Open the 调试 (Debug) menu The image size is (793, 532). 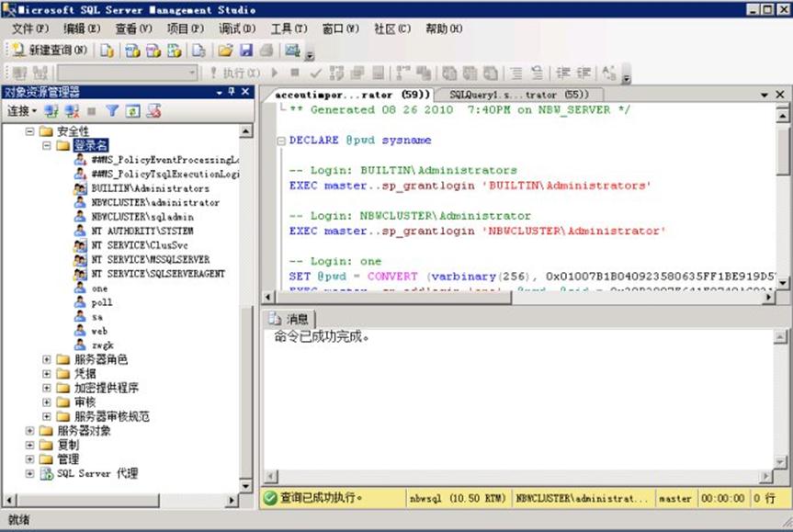pos(237,28)
